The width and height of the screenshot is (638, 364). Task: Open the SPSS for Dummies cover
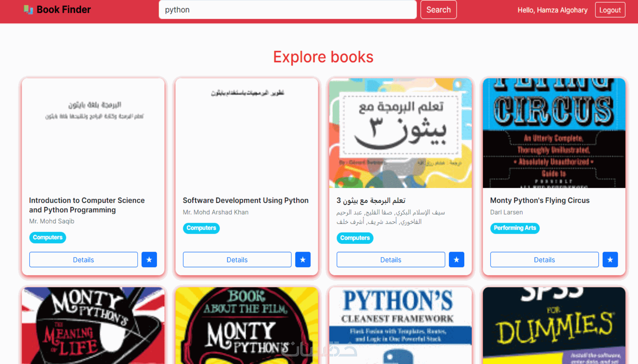point(554,325)
